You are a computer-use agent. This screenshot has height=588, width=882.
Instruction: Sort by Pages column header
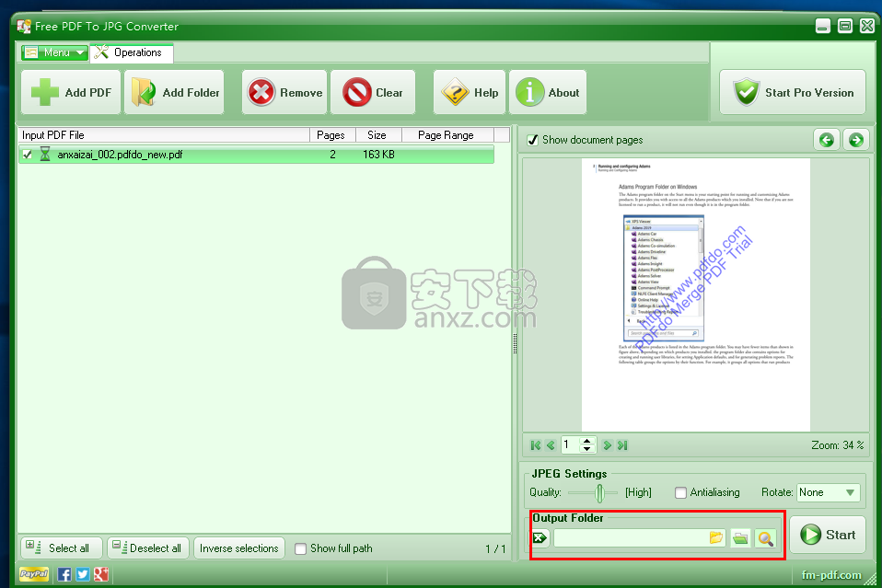tap(332, 135)
